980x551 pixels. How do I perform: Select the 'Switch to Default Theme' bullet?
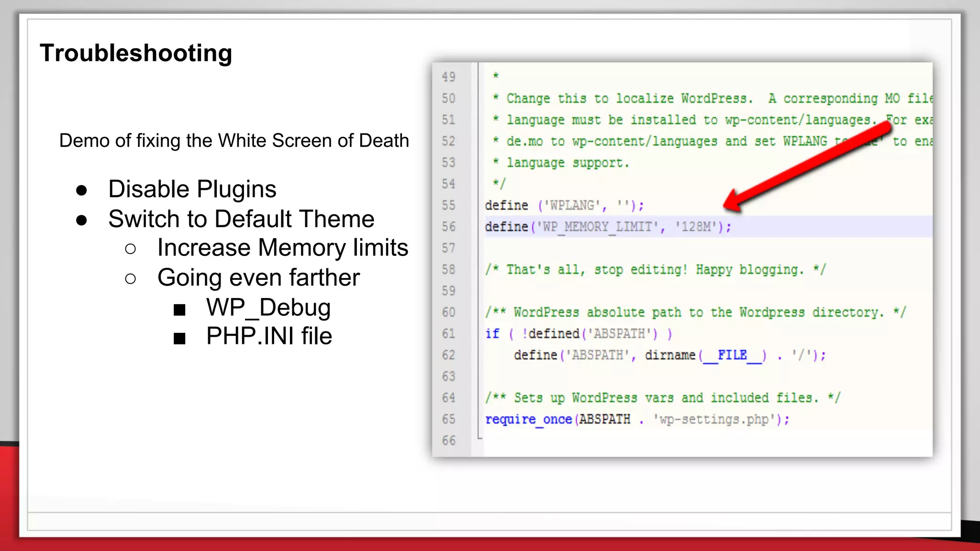tap(241, 219)
